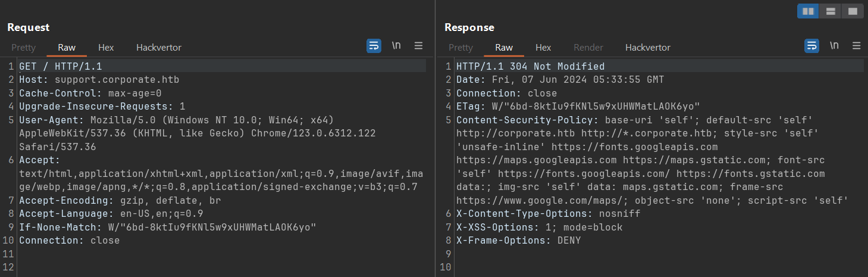Click 'X-Content-Type-Options: nosniff' line
The height and width of the screenshot is (277, 868).
(x=549, y=214)
